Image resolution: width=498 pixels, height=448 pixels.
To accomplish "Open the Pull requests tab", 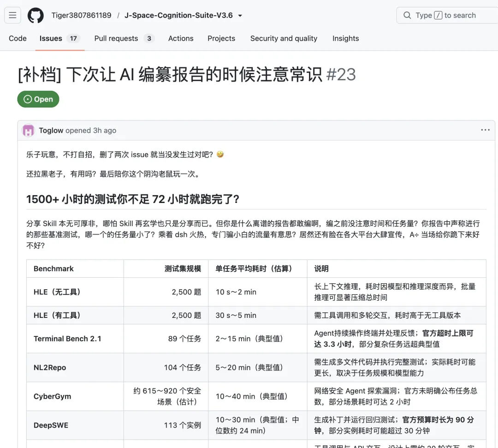I will (124, 38).
